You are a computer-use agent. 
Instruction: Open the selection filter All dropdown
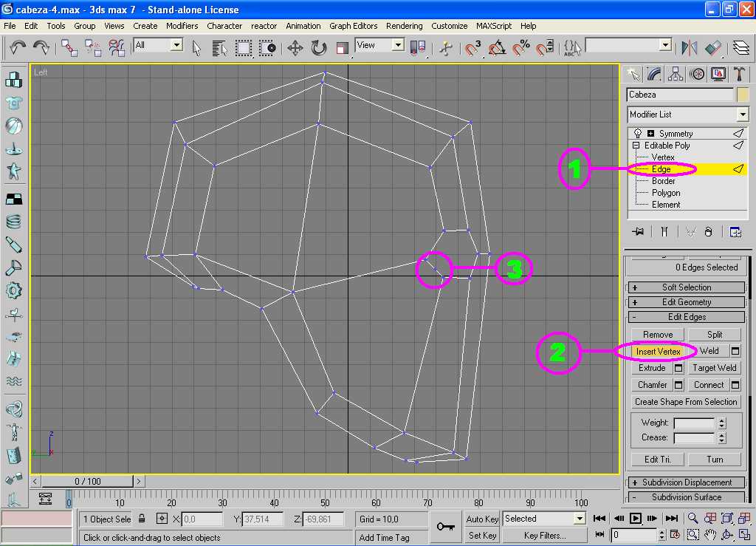click(x=177, y=45)
